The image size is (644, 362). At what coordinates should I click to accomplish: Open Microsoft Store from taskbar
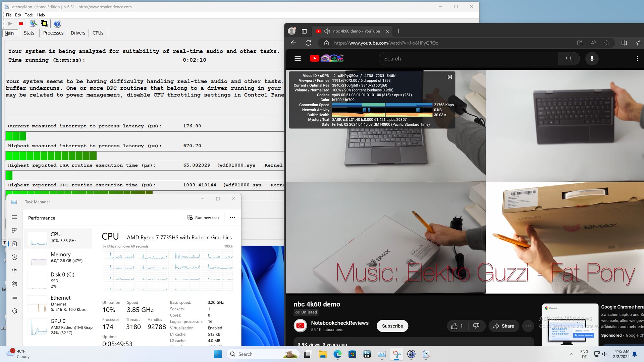pos(352,354)
